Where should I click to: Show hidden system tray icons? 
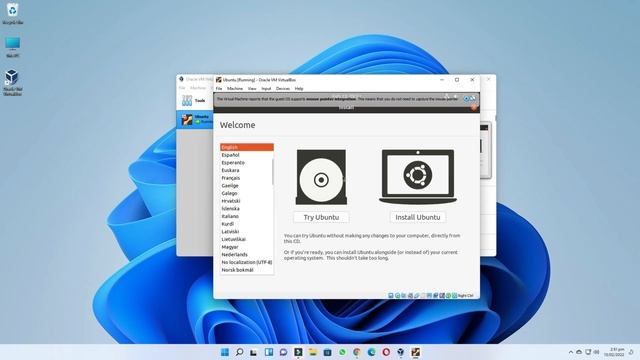pos(571,352)
